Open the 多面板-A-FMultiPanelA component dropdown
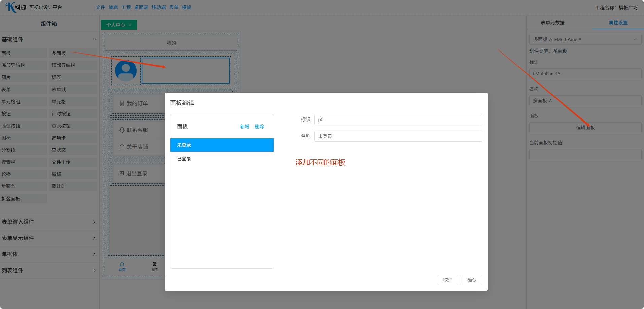The width and height of the screenshot is (644, 309). (x=585, y=39)
